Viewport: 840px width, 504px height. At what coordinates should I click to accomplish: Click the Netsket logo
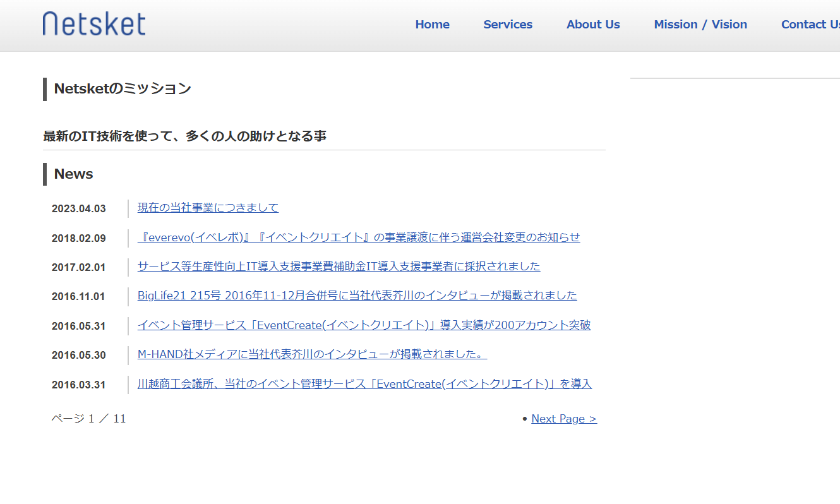pos(93,23)
